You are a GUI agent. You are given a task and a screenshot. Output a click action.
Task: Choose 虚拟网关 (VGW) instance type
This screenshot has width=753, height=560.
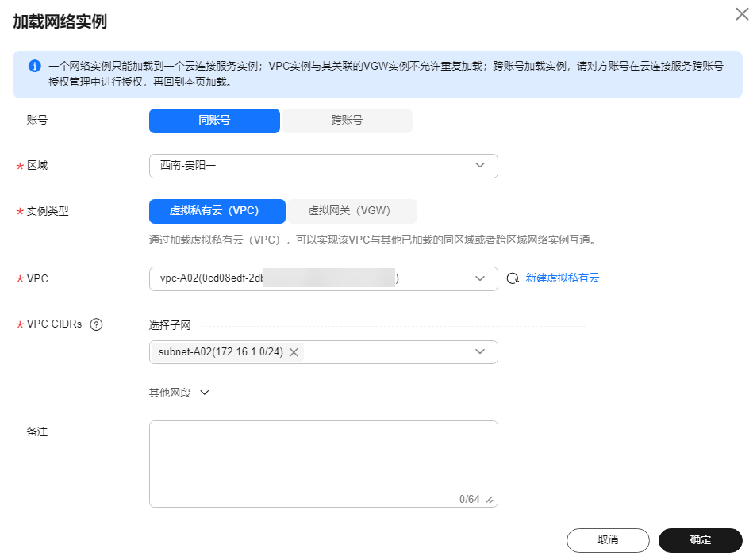(352, 211)
